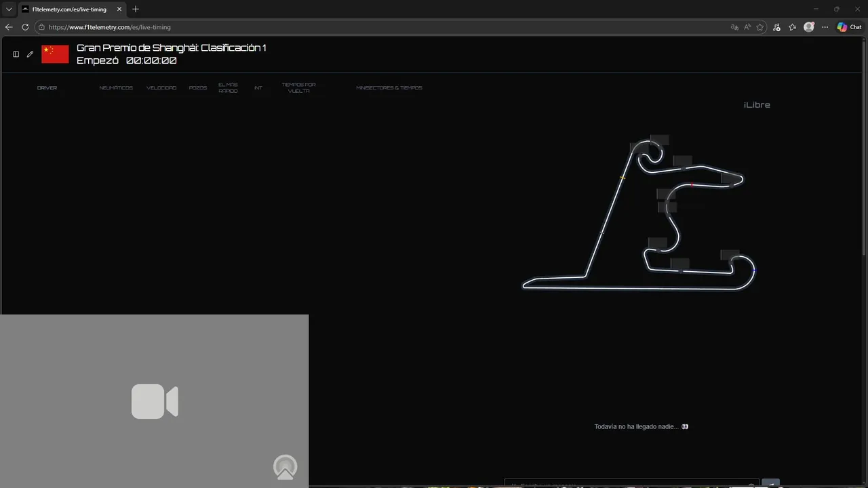Add this page to favorites
The width and height of the screenshot is (868, 488).
760,27
